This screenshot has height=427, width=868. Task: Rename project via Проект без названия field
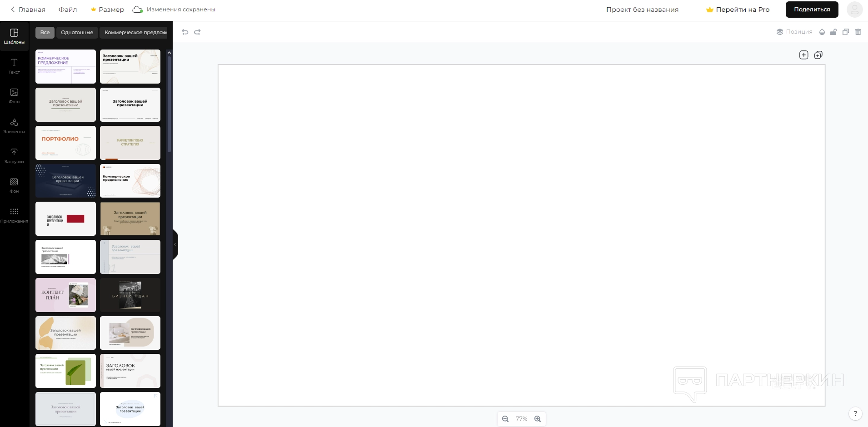(642, 10)
